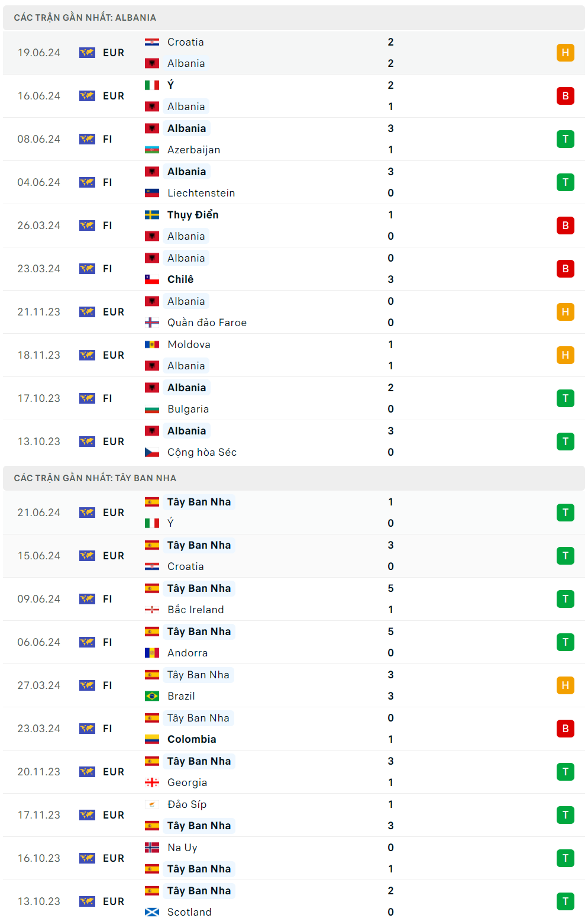Click the Chile flag icon in the 23.03.24 match
Screen dimensions: 588x918
tap(152, 279)
